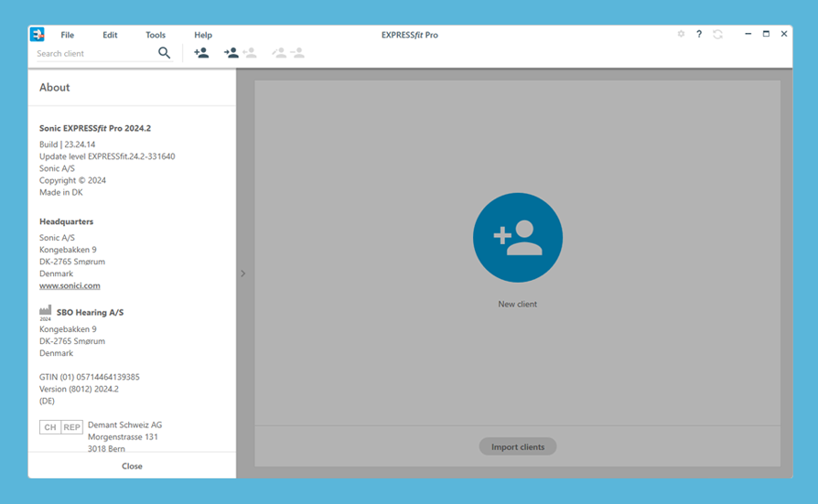Click the Import clients button
This screenshot has height=504, width=818.
(x=518, y=446)
